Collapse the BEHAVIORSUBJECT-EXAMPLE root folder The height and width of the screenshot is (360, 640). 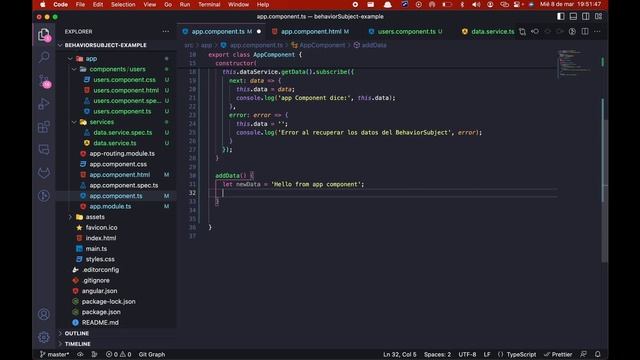105,45
